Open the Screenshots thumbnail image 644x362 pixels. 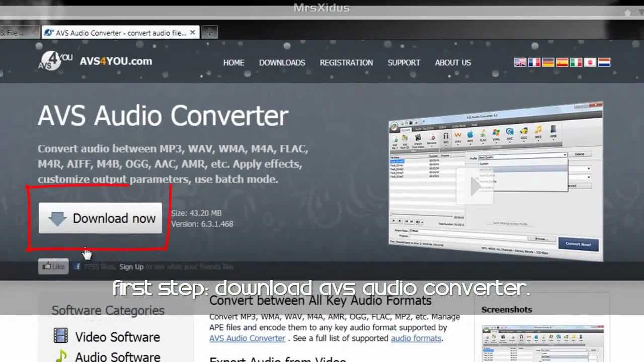543,343
